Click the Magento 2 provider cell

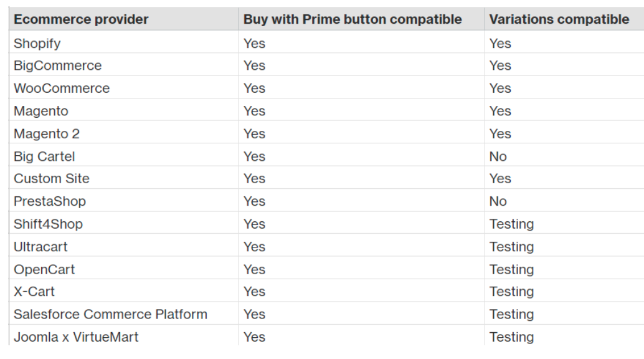tap(47, 133)
